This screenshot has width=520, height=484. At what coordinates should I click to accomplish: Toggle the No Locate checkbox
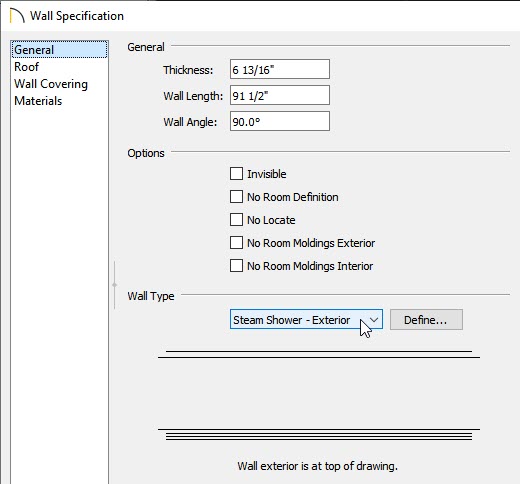pos(236,220)
